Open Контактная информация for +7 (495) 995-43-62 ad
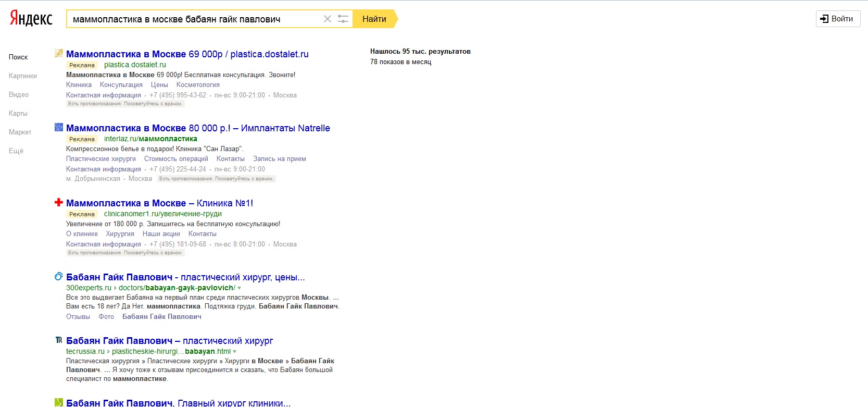 (104, 95)
